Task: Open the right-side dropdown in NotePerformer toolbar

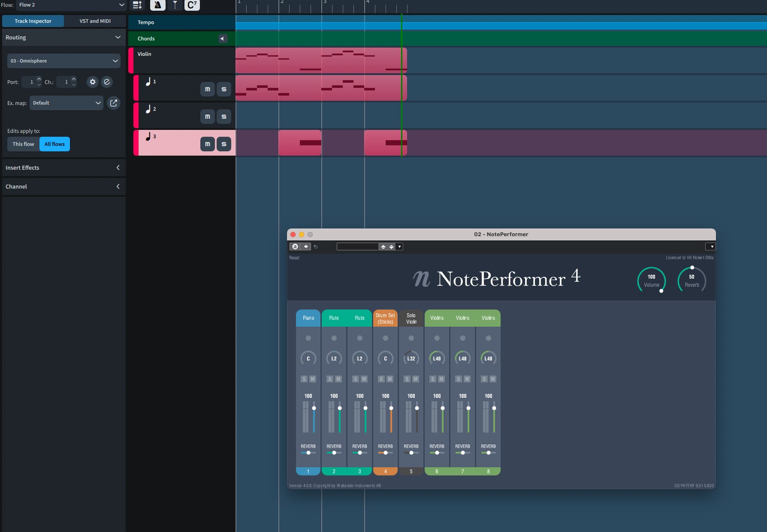Action: point(710,246)
